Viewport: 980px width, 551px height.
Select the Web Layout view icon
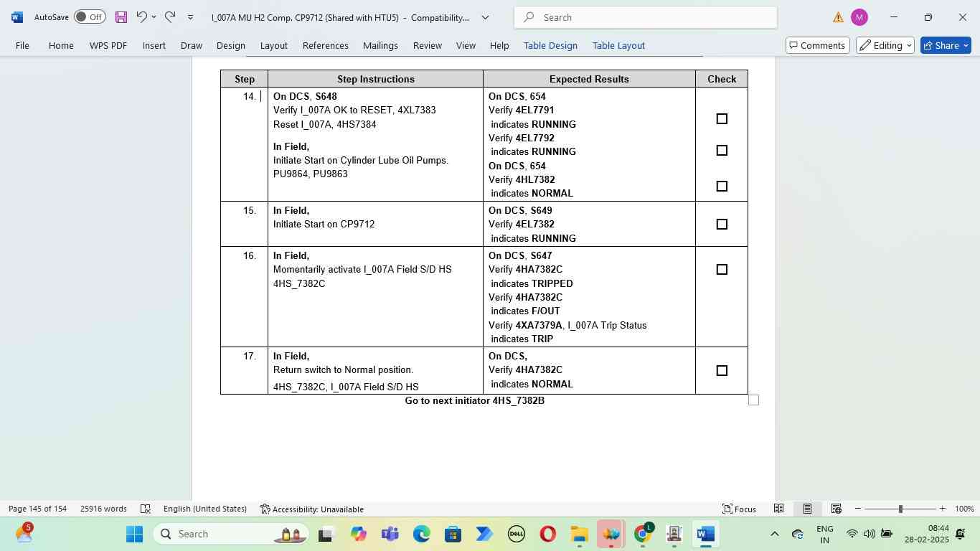click(x=836, y=509)
